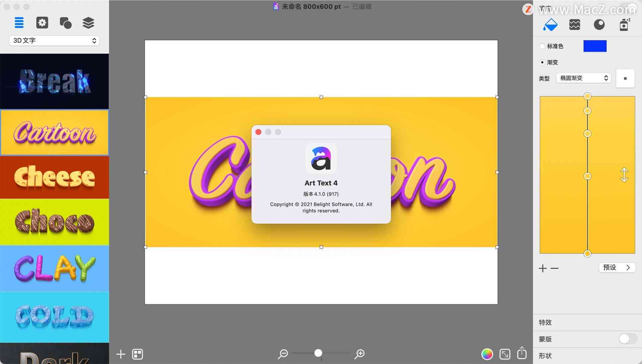Toggle the 标准色 radio button
The image size is (642, 364).
pos(542,46)
